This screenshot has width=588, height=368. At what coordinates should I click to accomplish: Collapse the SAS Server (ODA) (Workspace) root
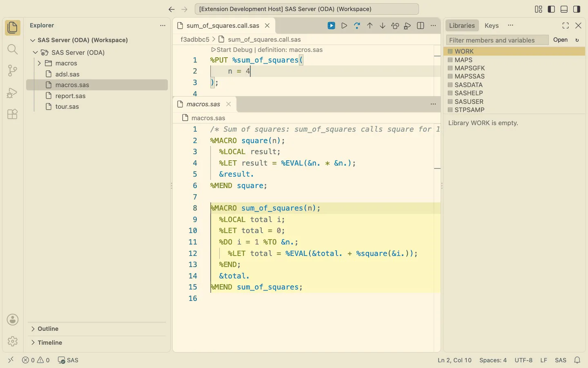(33, 40)
